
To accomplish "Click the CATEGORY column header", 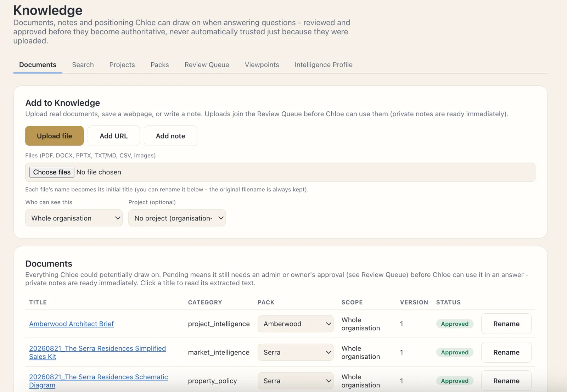I will (205, 302).
